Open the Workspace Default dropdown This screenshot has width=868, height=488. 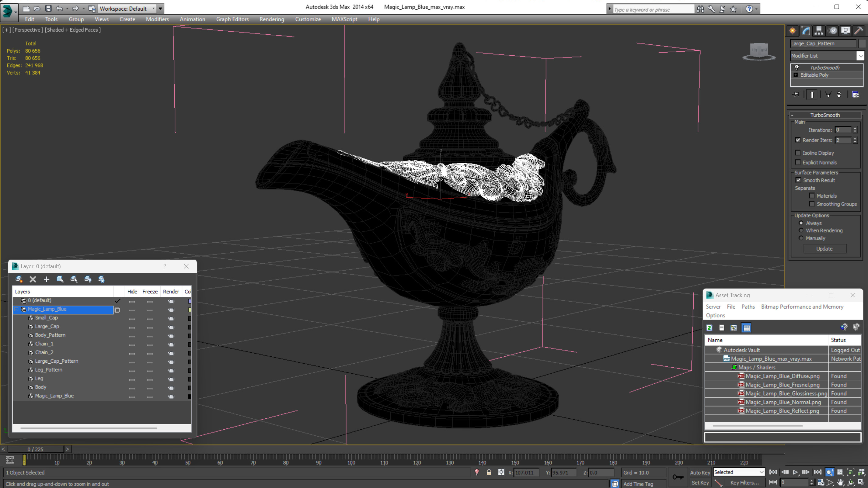(x=153, y=9)
